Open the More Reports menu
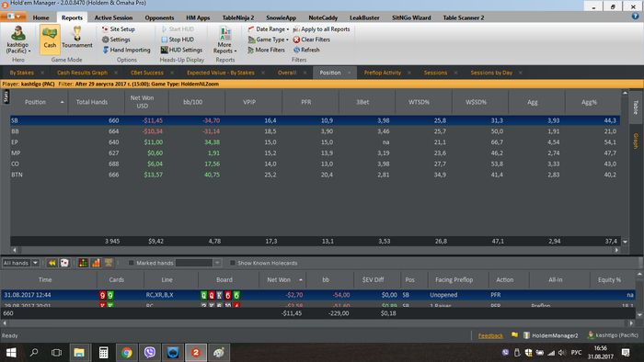Screen dimensions: 644x362 [224, 40]
